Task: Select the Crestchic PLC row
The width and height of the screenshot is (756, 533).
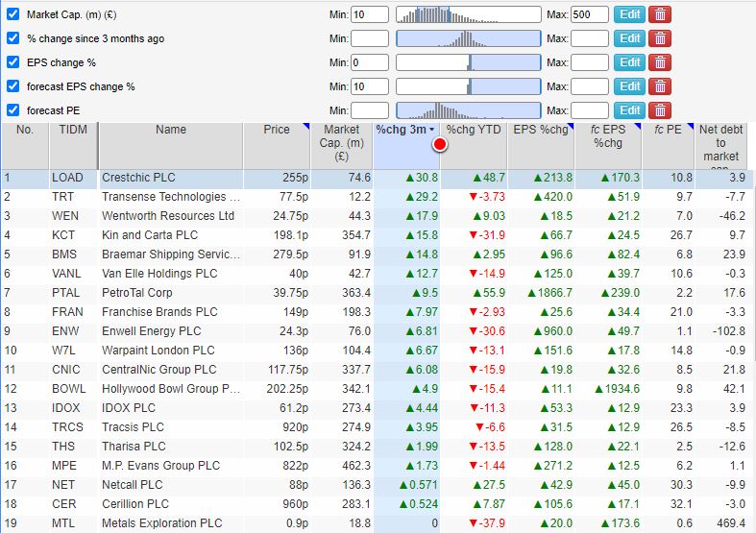Action: (x=376, y=178)
